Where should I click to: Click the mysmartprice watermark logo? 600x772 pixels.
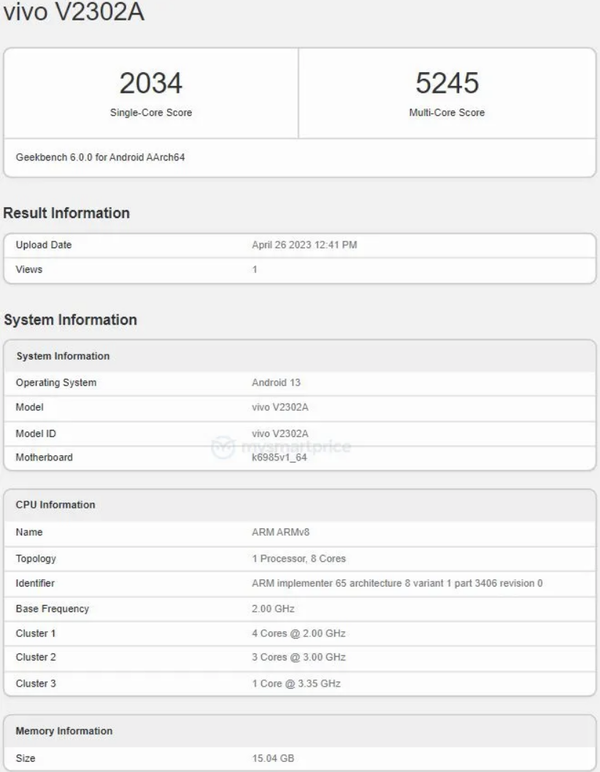coord(280,446)
